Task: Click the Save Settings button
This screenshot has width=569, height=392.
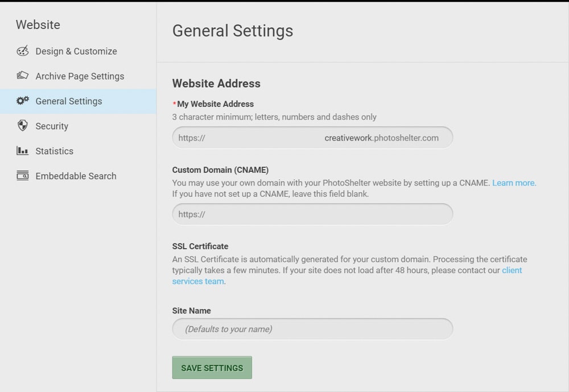Action: click(x=212, y=368)
